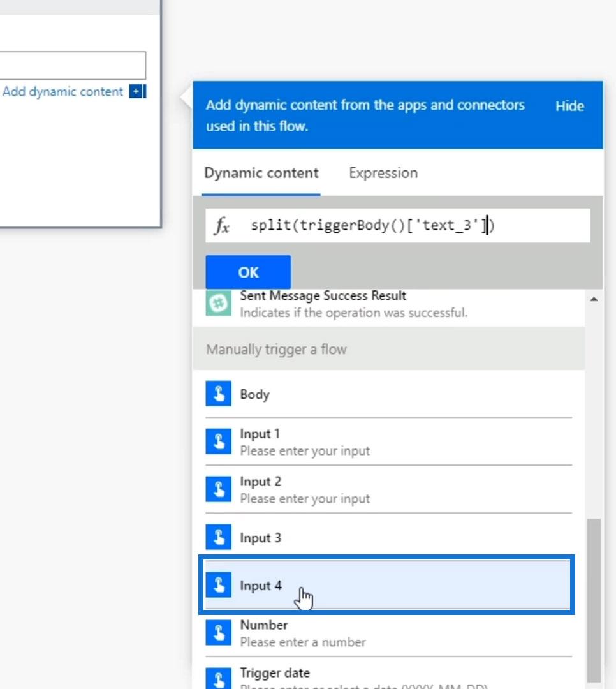
Task: Click the Slack icon beside Sent Message Success Result
Action: click(x=218, y=303)
